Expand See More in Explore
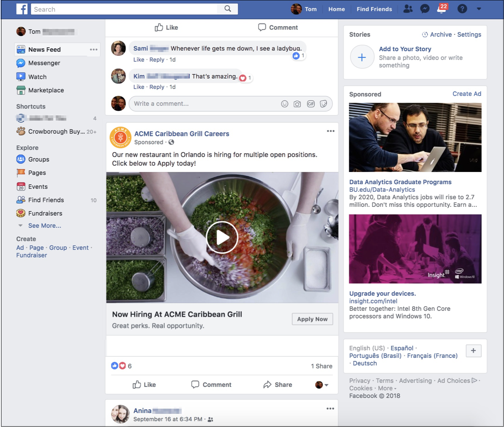Viewport: 504px width, 427px height. [x=44, y=226]
